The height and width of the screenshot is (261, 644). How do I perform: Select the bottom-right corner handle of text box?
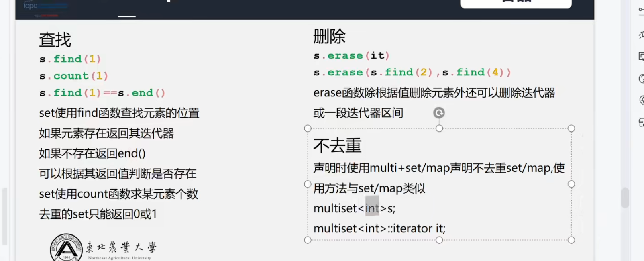pyautogui.click(x=571, y=240)
